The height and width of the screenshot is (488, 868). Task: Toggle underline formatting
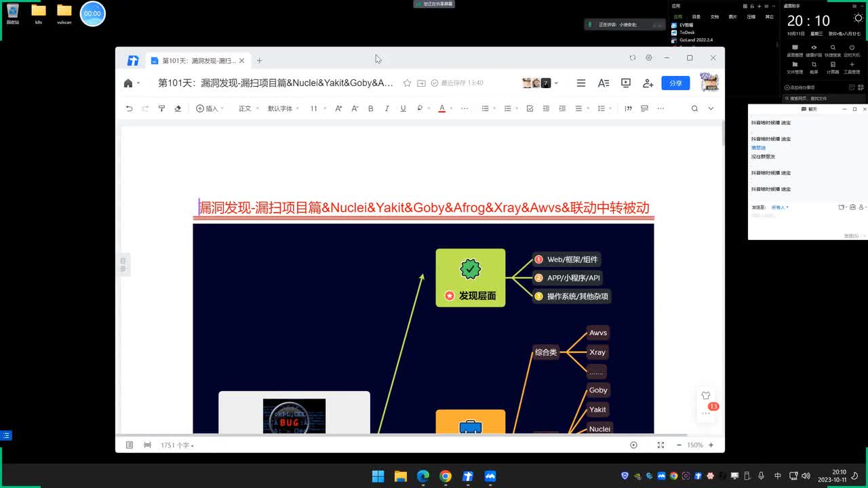(403, 108)
